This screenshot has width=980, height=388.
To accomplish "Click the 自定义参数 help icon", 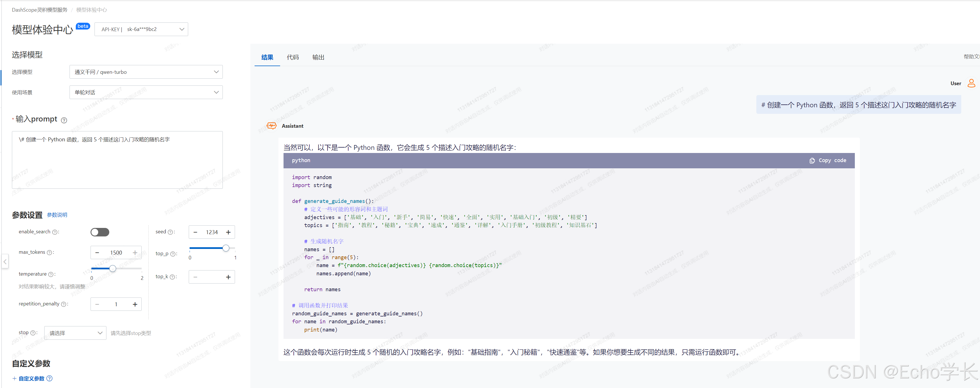I will coord(49,378).
